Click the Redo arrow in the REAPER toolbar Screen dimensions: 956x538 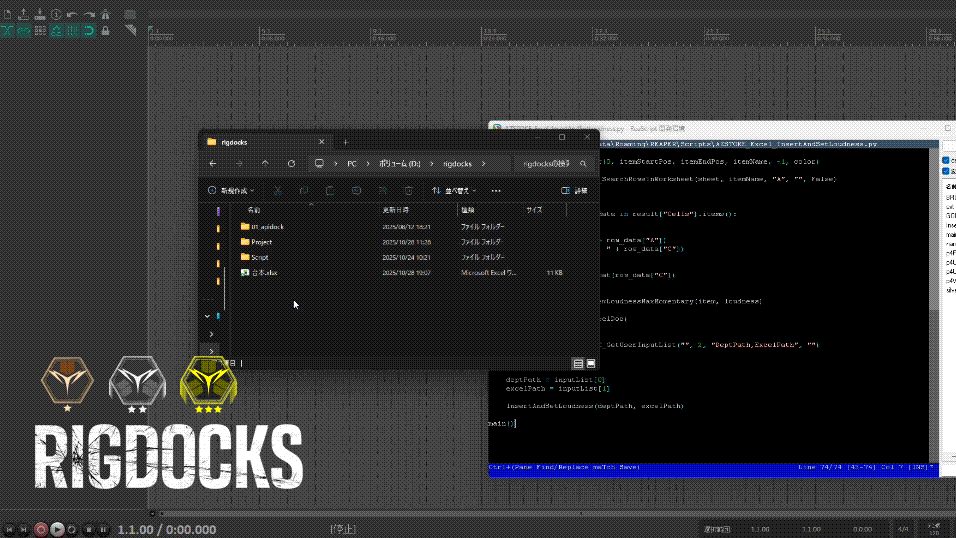click(x=89, y=14)
